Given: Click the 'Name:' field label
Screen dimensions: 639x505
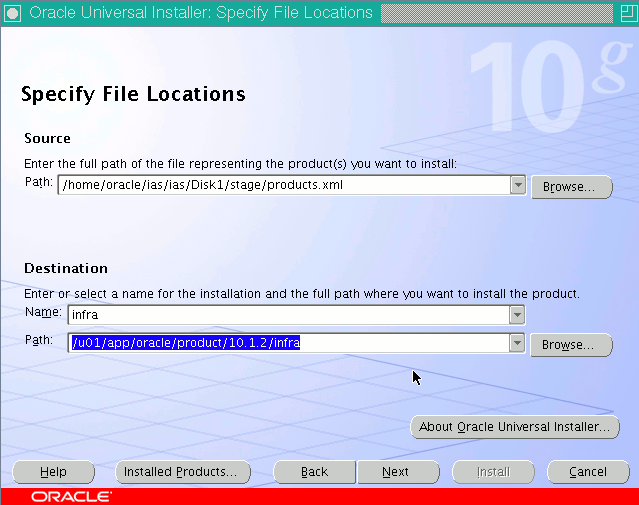Looking at the screenshot, I should coord(43,312).
